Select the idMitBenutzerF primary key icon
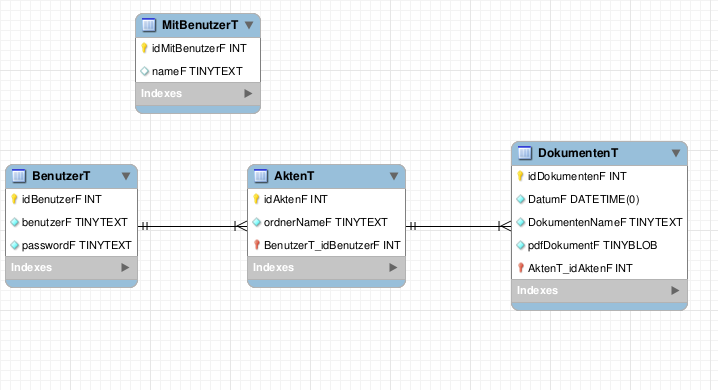This screenshot has height=390, width=718. [x=144, y=48]
